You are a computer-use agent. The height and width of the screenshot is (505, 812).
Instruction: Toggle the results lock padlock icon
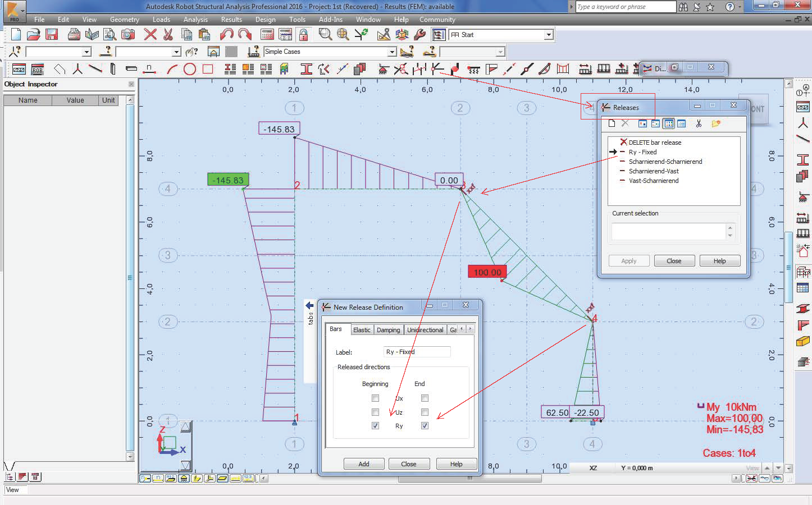pos(303,35)
